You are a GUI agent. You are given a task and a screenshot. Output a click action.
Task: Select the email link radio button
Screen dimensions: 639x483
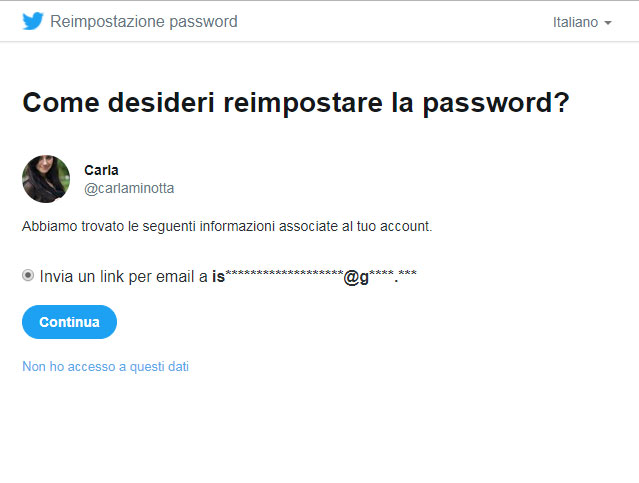click(x=28, y=276)
